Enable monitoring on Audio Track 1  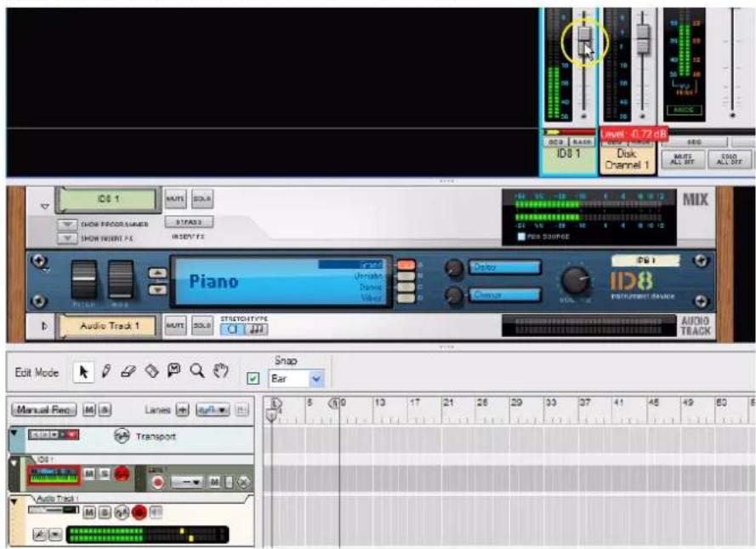point(156,512)
